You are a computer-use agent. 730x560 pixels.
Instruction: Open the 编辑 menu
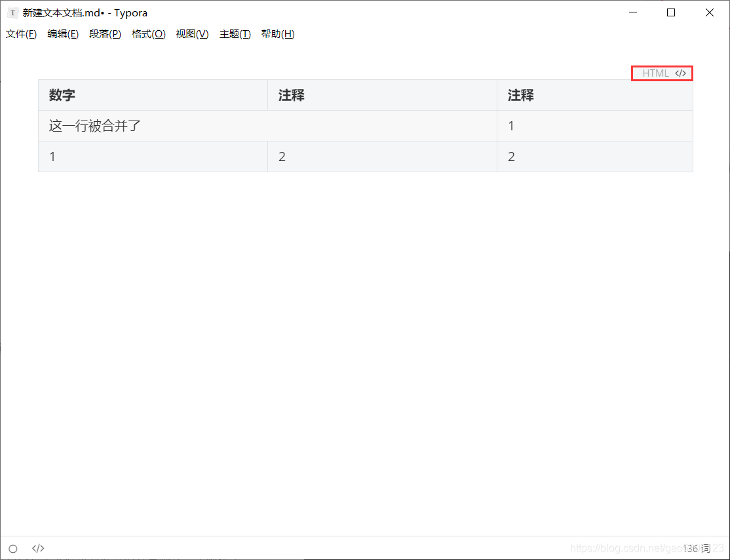pyautogui.click(x=62, y=34)
